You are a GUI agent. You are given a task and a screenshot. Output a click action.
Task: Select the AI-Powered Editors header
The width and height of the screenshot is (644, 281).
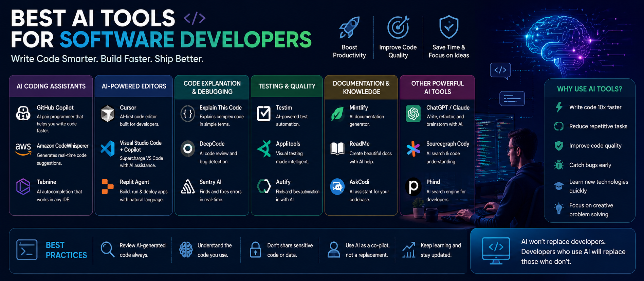pyautogui.click(x=134, y=86)
